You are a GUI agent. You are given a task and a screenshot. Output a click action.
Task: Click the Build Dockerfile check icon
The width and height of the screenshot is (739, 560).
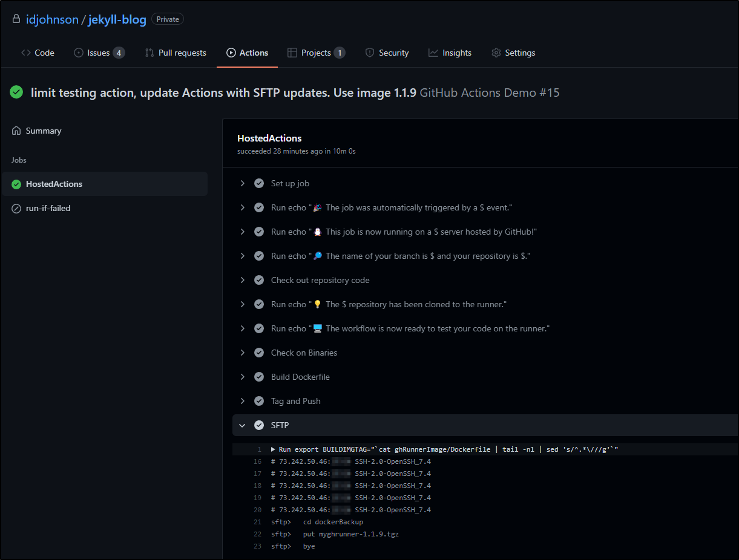tap(259, 377)
